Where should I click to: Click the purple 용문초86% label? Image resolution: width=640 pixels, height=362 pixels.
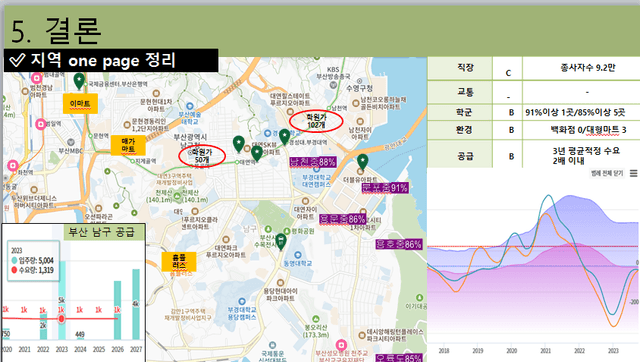click(x=342, y=219)
